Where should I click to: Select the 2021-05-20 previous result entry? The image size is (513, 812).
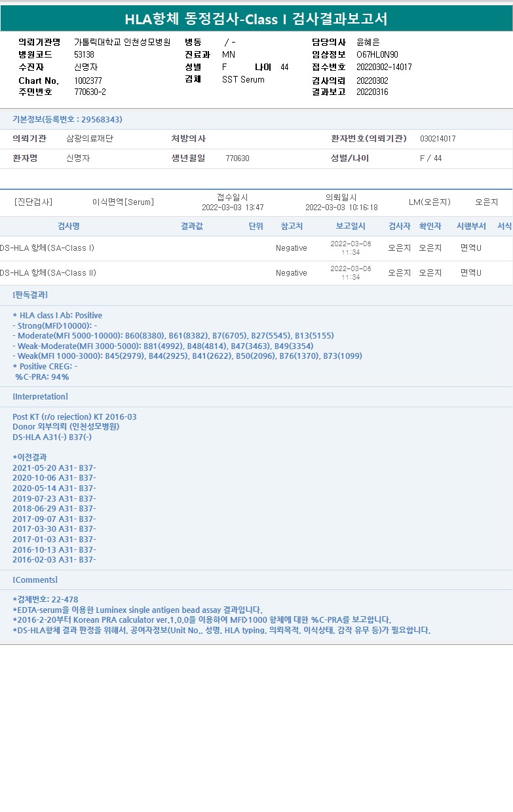click(54, 468)
